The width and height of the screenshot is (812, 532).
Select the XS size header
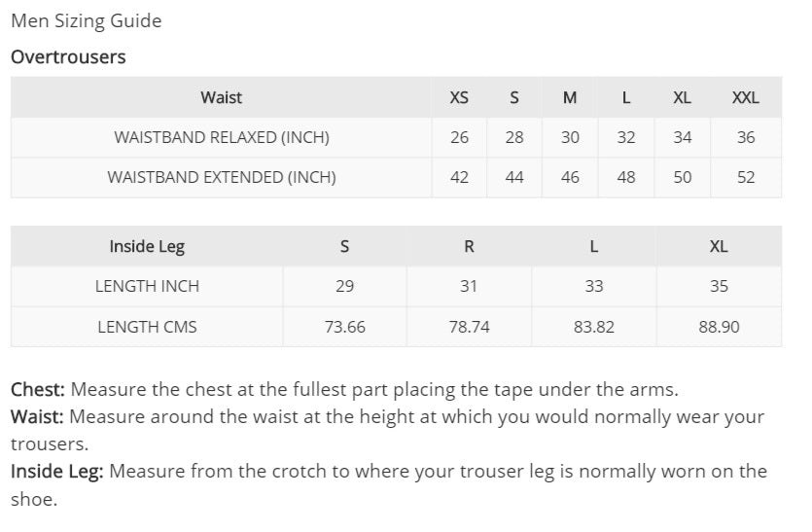(459, 97)
